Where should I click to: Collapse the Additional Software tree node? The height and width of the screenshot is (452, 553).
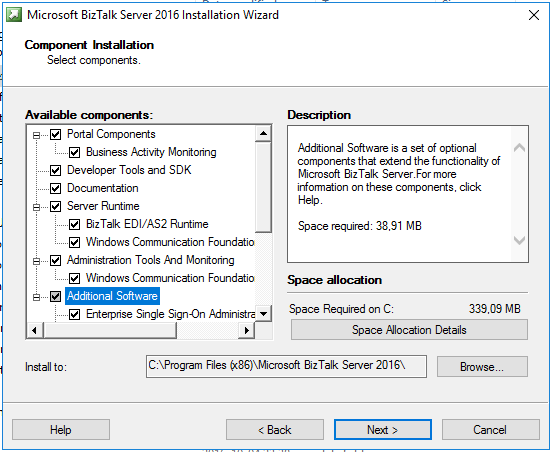coord(36,297)
